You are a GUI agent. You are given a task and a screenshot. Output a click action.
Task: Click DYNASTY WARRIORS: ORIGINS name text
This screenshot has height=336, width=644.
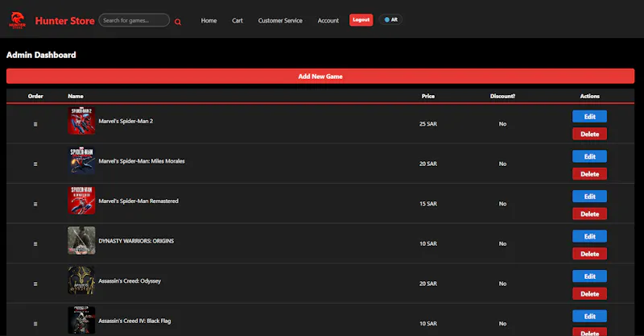coord(136,241)
